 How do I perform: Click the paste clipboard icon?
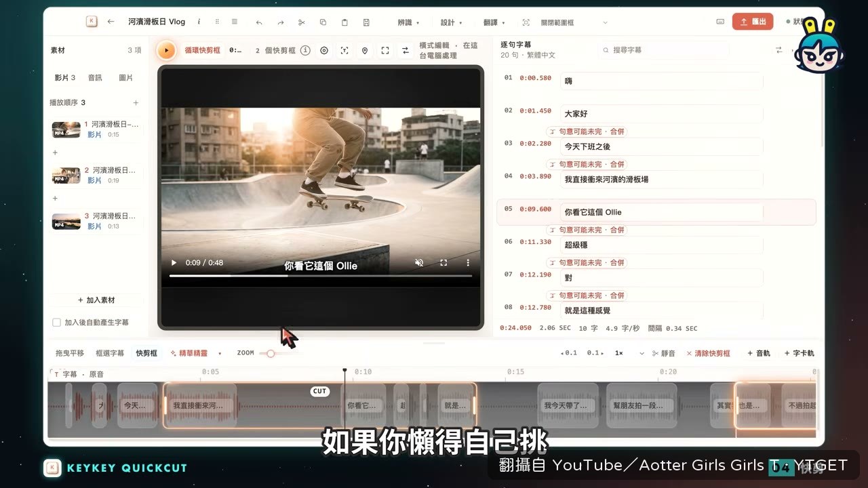click(x=344, y=22)
